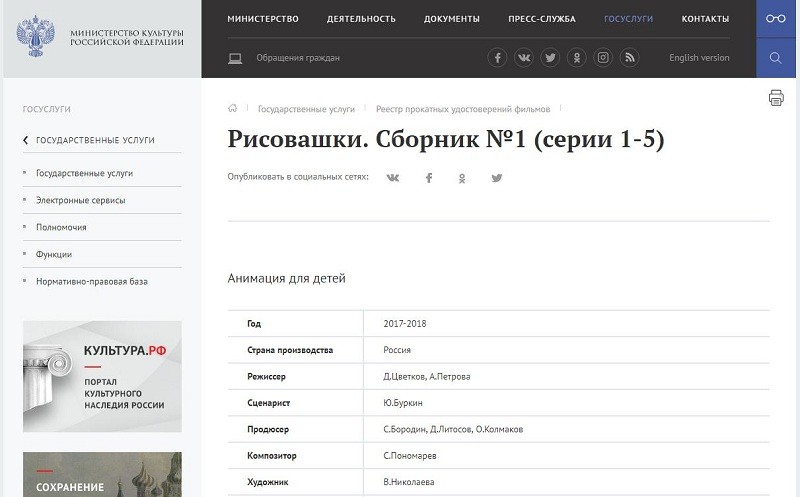Click the Сценарист row label
This screenshot has width=800, height=497.
coord(268,403)
